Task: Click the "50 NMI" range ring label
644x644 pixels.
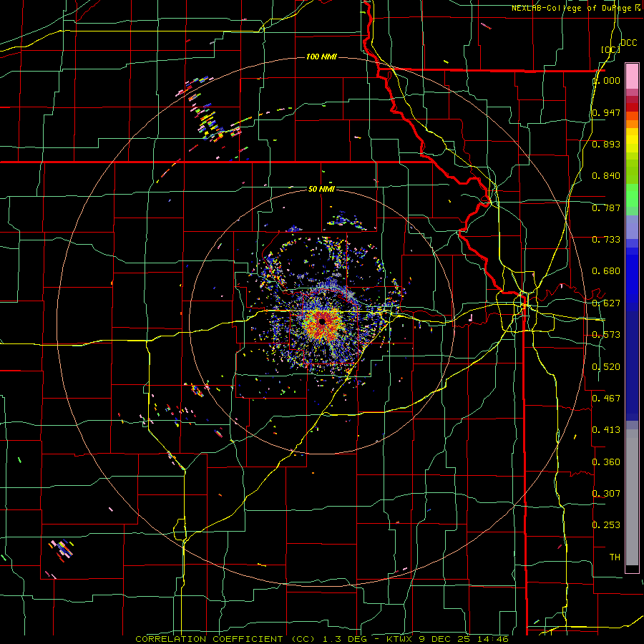Action: tap(321, 189)
